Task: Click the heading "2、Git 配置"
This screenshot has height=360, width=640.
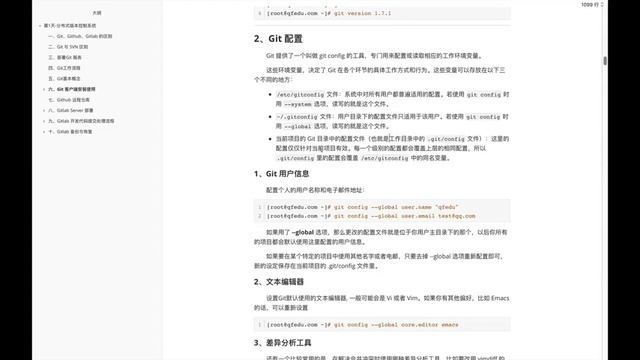Action: click(278, 39)
